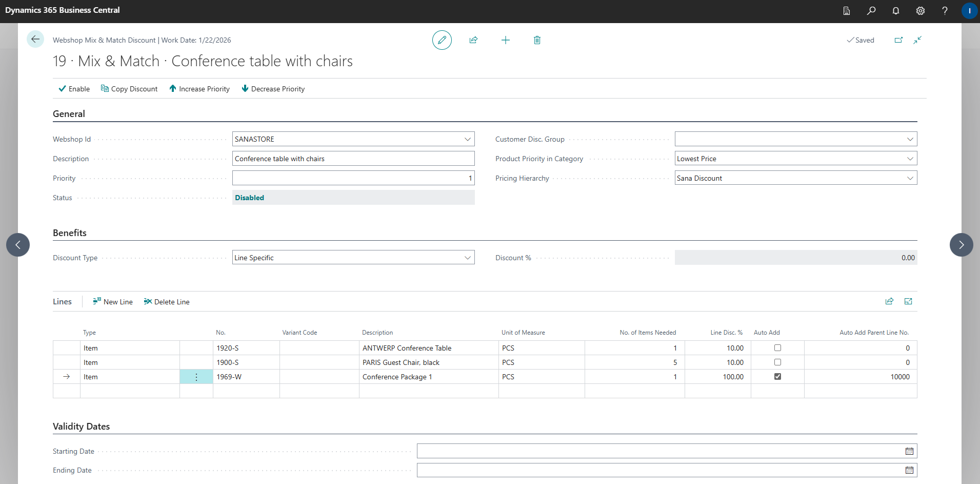Click PARIS Guest Chair, black description

429,362
